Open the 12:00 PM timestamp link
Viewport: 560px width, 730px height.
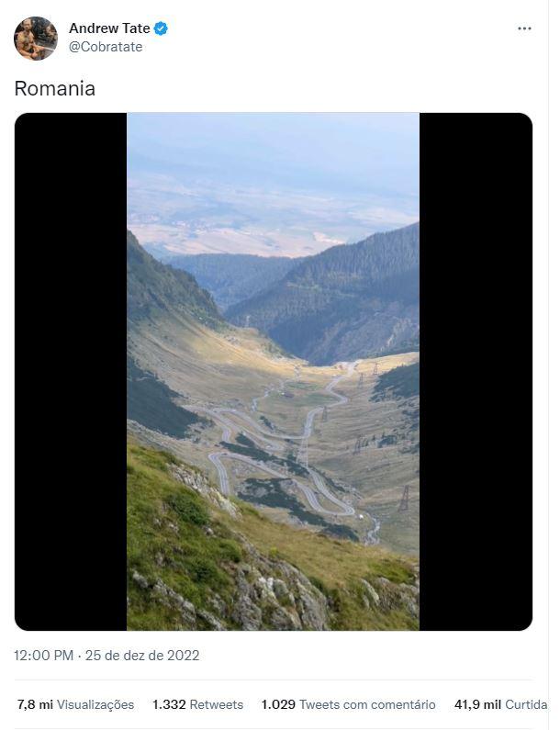coord(44,656)
